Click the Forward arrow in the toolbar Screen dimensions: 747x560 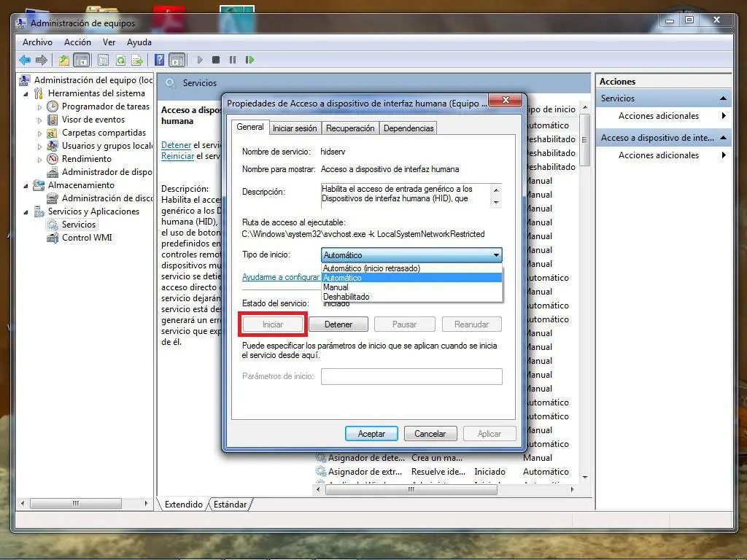click(42, 60)
